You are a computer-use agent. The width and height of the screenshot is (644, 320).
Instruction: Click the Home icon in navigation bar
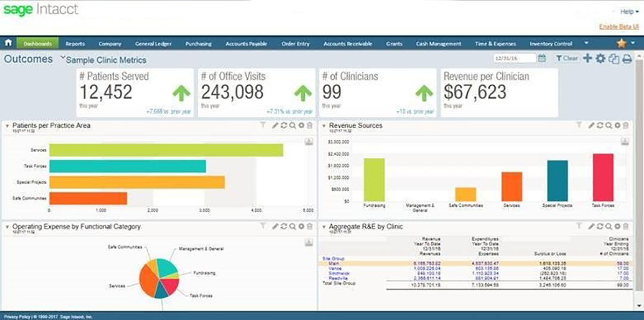(8, 44)
